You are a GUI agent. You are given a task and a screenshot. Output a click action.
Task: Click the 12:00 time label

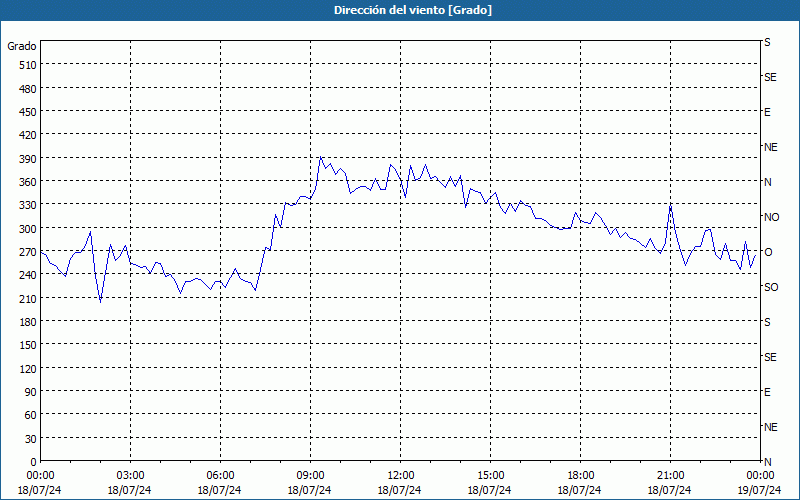[401, 476]
